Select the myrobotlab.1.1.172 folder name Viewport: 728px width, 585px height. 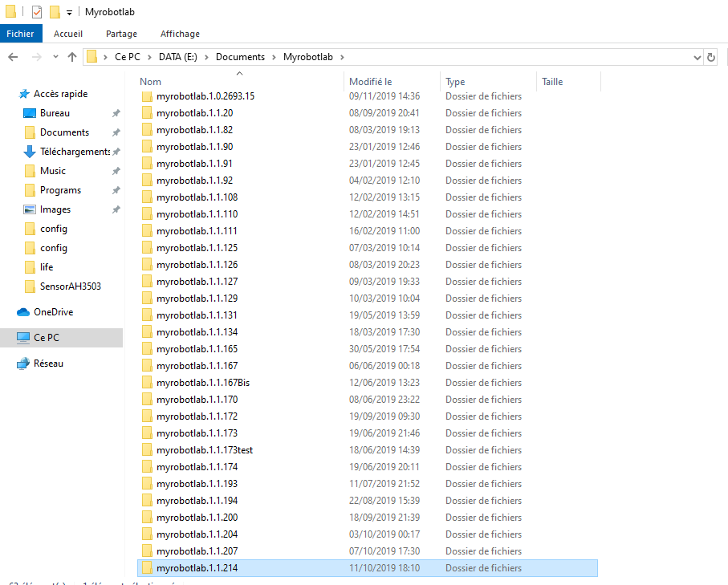pos(197,416)
